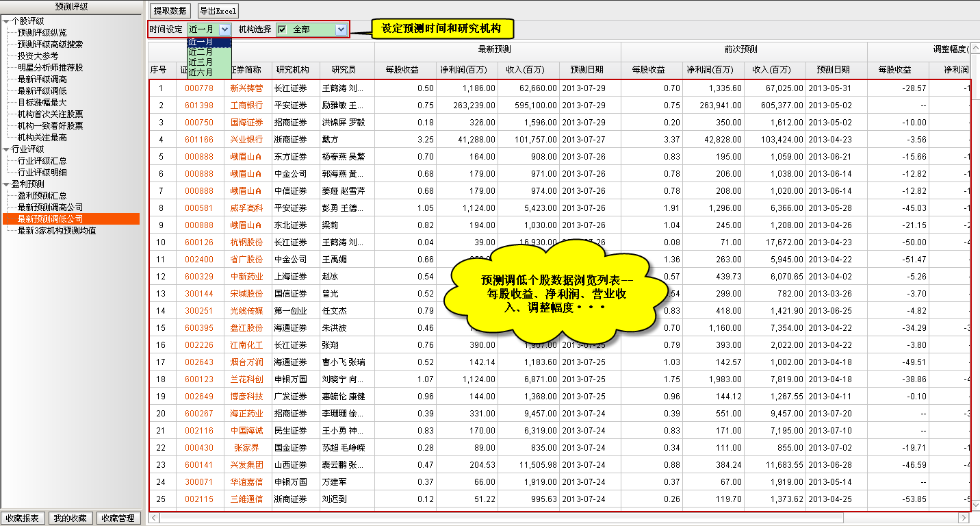Screen dimensions: 980x526
Task: Choose 近六月 in the time list
Action: [201, 72]
